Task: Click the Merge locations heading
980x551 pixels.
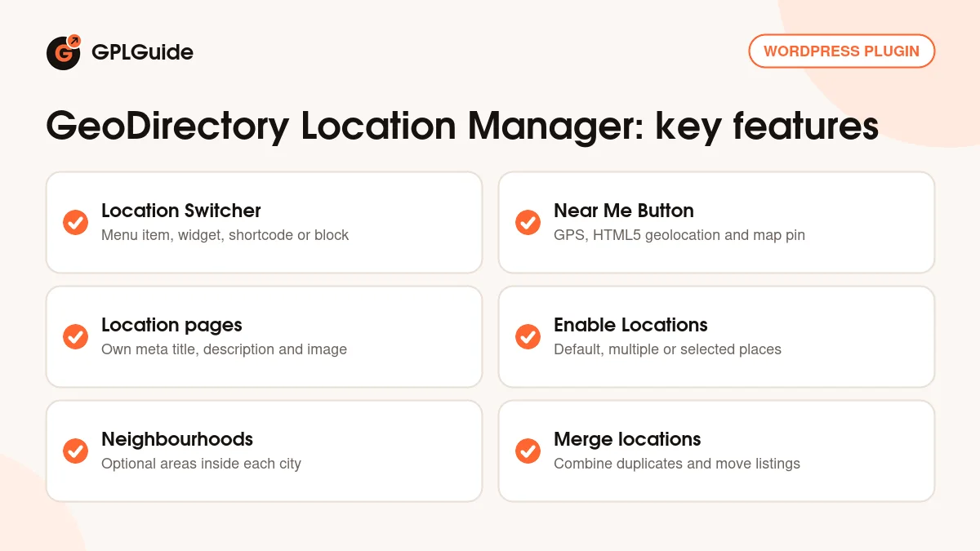Action: pos(627,439)
